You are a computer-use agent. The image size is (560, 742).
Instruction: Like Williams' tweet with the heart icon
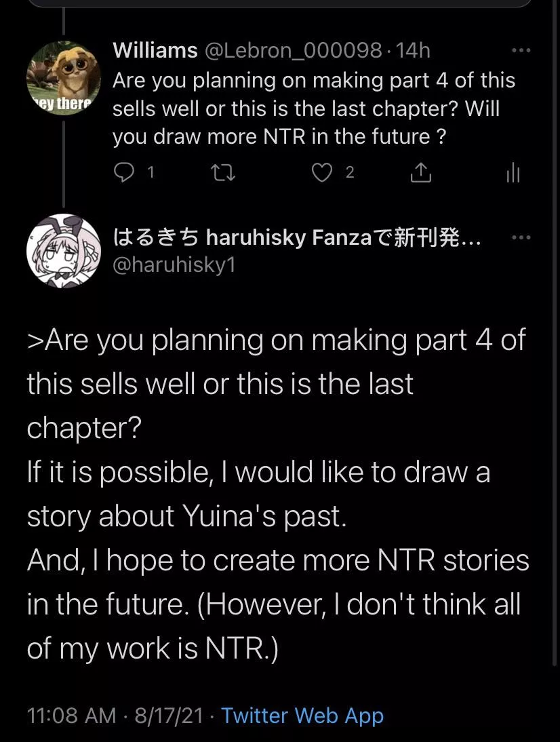320,173
